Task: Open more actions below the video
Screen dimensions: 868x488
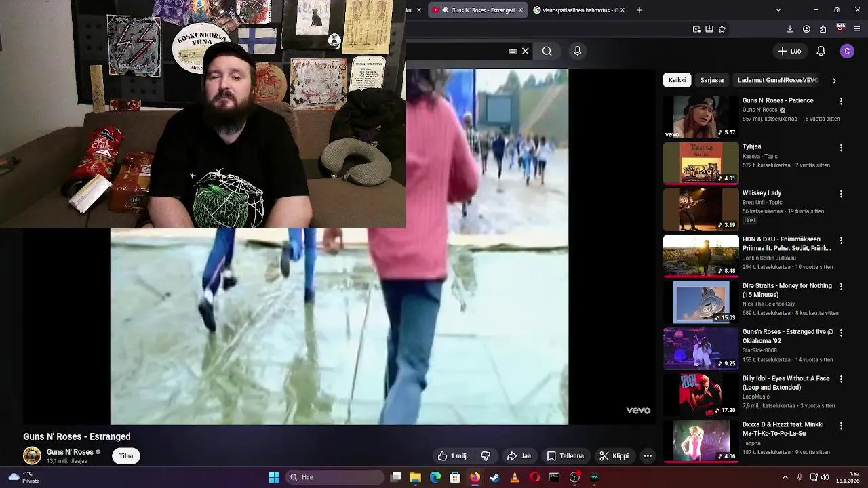Action: 648,456
